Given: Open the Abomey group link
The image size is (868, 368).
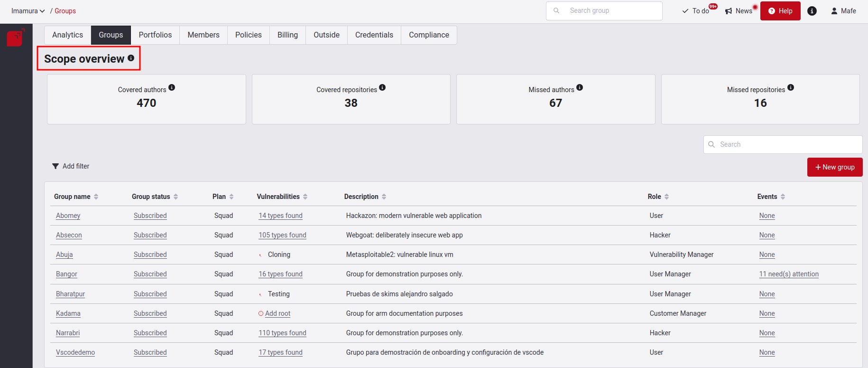Looking at the screenshot, I should coord(68,216).
